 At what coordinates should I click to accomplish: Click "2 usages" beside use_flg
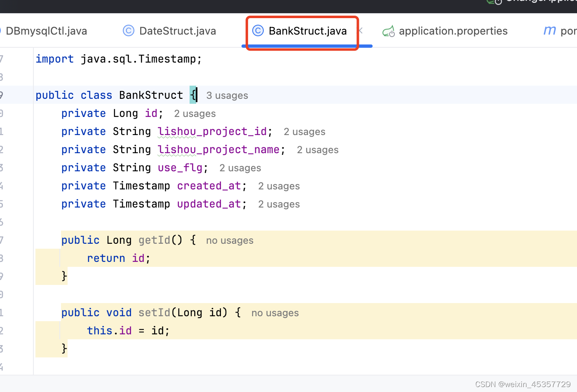click(240, 168)
